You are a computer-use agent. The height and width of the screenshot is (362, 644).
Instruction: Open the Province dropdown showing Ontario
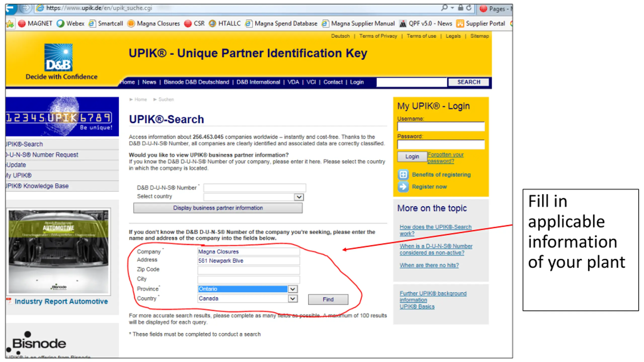click(292, 289)
